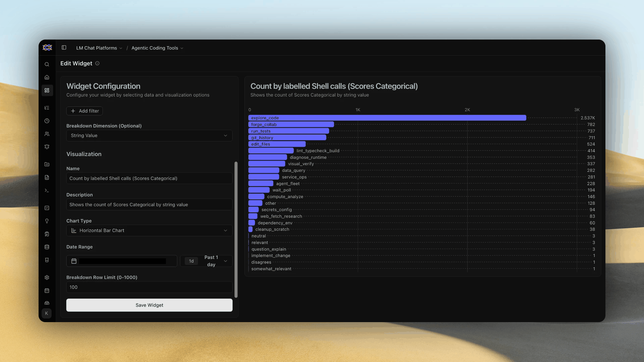The height and width of the screenshot is (362, 644).
Task: Click the configuration panel scrollbar
Action: tap(236, 230)
